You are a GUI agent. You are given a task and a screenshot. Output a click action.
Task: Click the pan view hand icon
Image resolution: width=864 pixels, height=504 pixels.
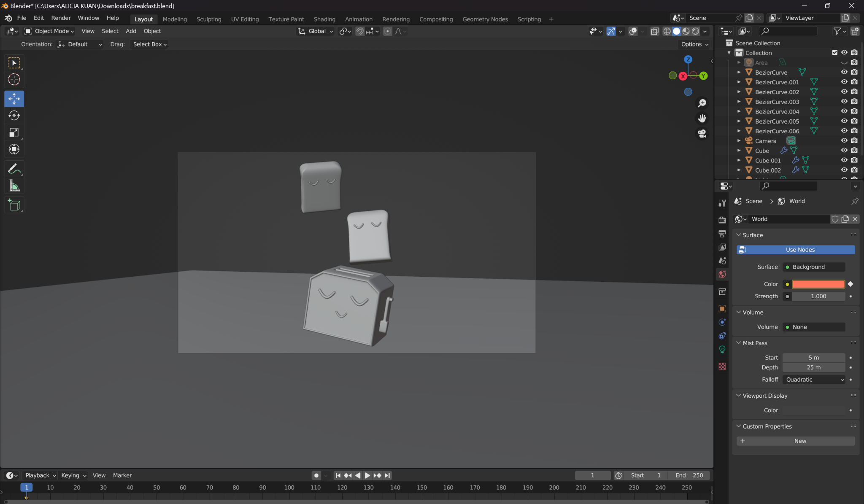coord(702,119)
